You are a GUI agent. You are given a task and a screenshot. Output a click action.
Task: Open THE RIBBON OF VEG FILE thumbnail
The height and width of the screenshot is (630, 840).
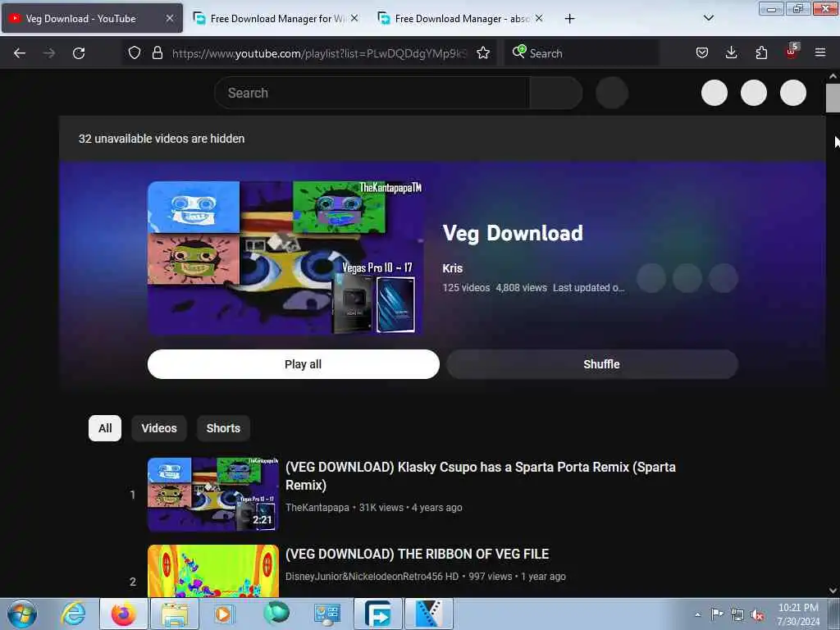tap(213, 571)
